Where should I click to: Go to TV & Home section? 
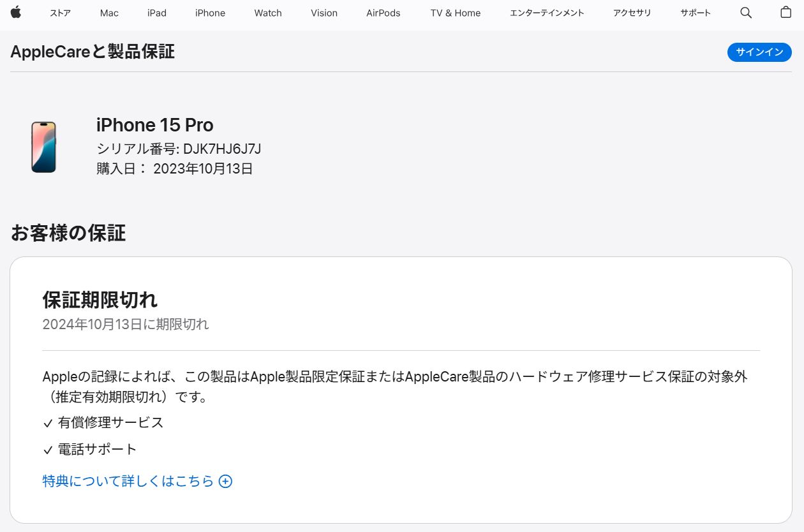click(x=456, y=13)
